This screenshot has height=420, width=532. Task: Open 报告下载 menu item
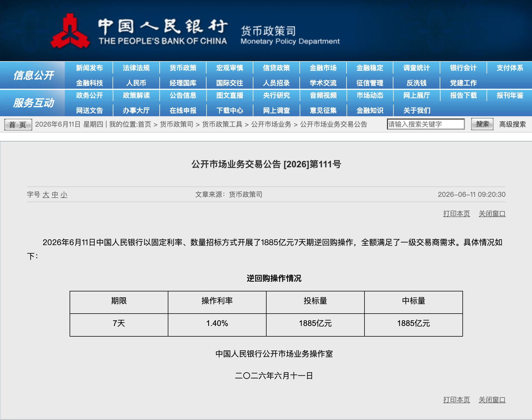pos(463,95)
